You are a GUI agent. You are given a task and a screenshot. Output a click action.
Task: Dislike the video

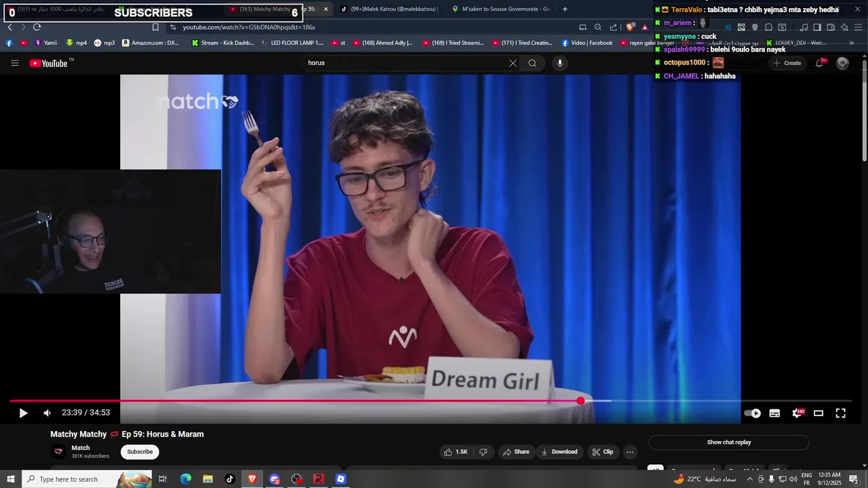(x=483, y=452)
